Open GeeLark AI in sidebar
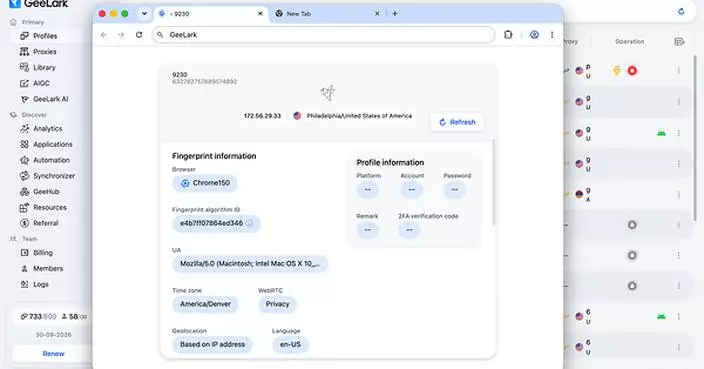Viewport: 704px width, 369px height. click(x=50, y=99)
